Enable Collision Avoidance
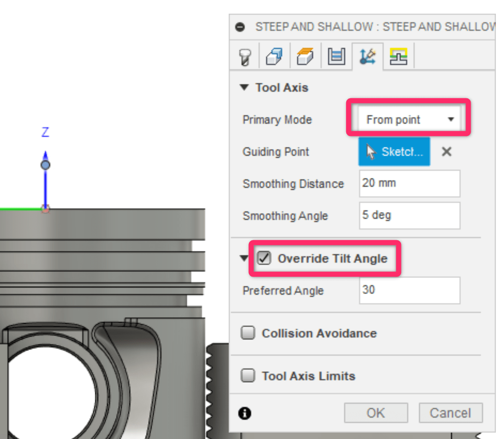 click(248, 333)
